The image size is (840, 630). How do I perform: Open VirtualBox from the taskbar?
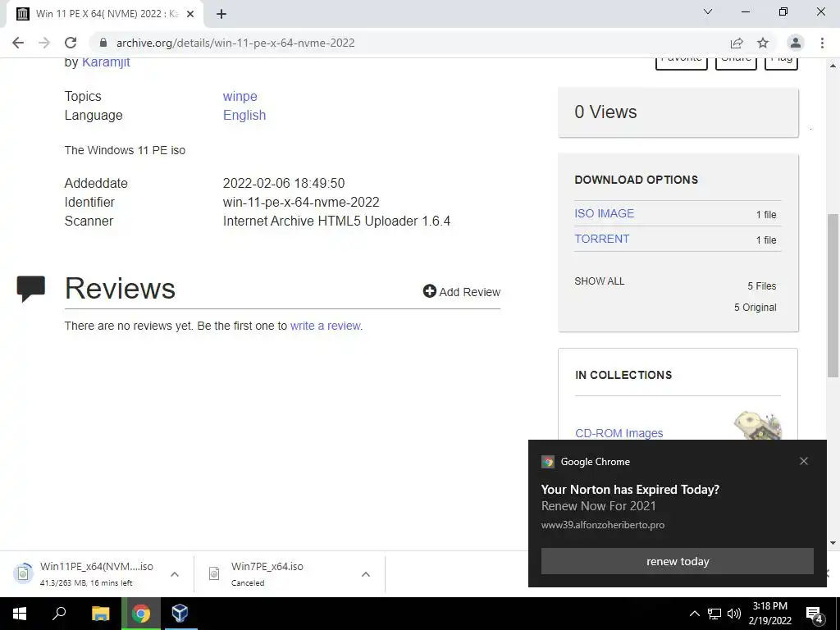180,614
